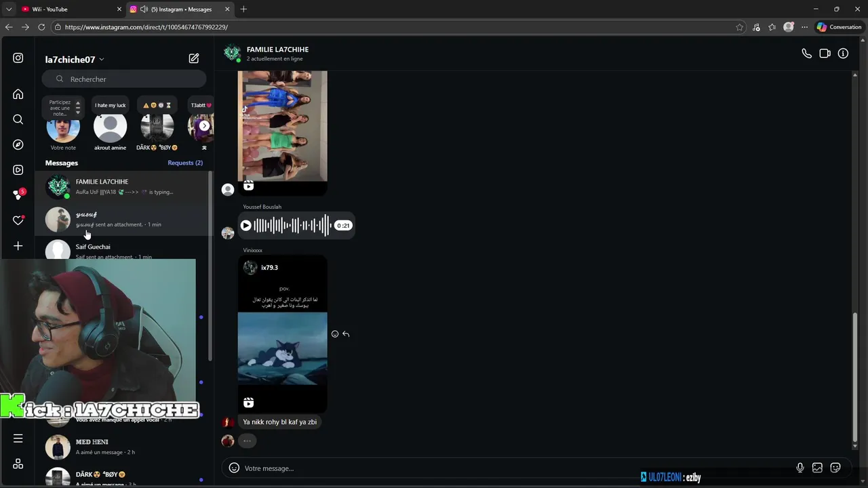Open browser tab list dropdown arrow
The height and width of the screenshot is (488, 868).
point(9,9)
